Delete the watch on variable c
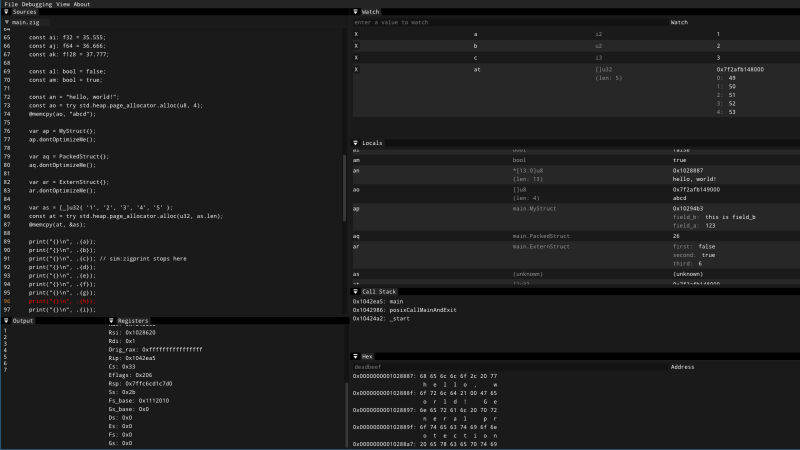800x450 pixels. tap(356, 58)
